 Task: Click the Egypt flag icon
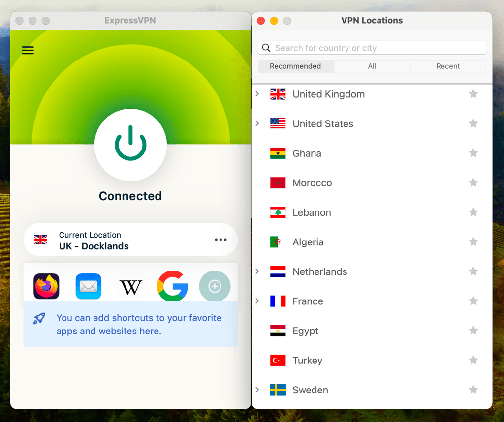click(278, 331)
